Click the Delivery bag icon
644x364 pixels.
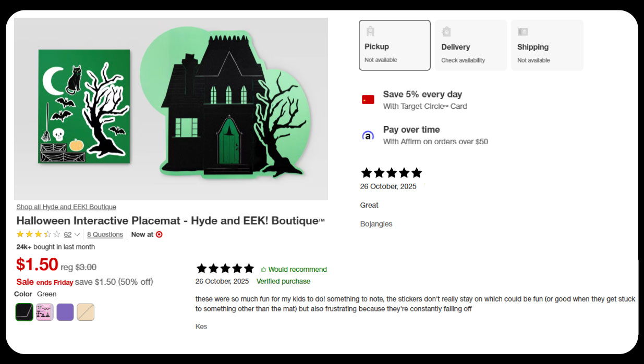[x=446, y=32]
